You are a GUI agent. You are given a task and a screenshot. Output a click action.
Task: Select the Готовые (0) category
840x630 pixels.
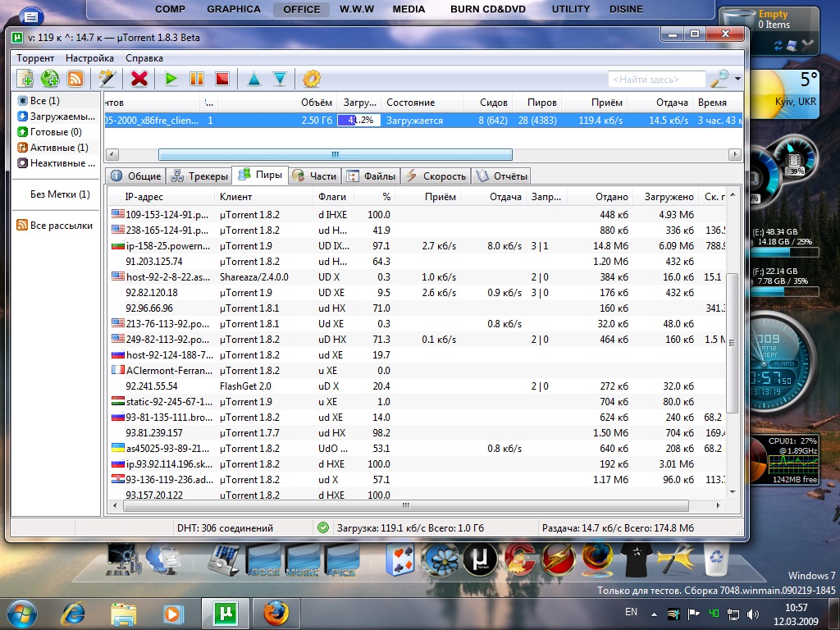[x=49, y=132]
